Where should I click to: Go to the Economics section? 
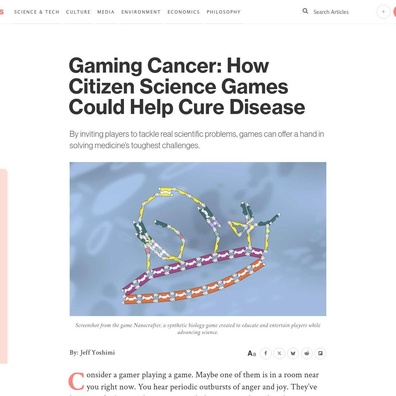[x=183, y=12]
